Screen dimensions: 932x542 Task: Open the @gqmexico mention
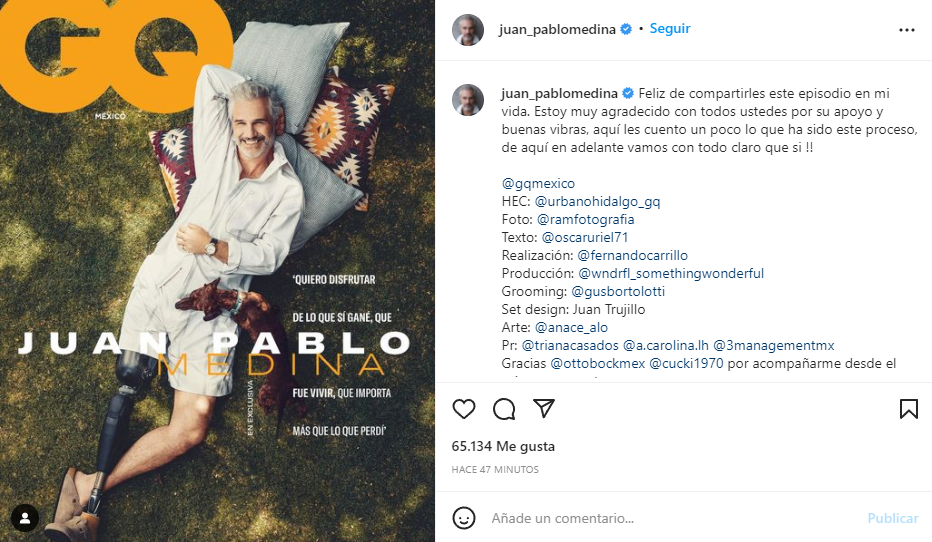pyautogui.click(x=538, y=183)
